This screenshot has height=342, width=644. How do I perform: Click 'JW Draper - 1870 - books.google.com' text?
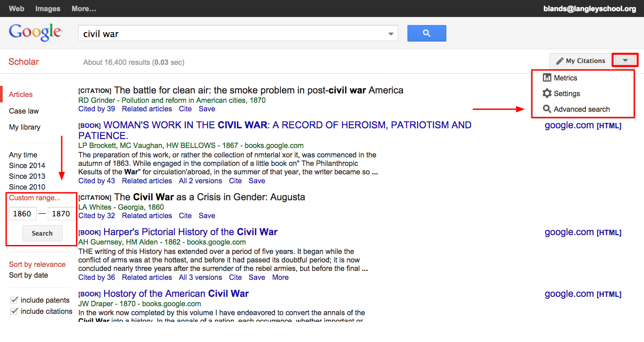(x=140, y=304)
